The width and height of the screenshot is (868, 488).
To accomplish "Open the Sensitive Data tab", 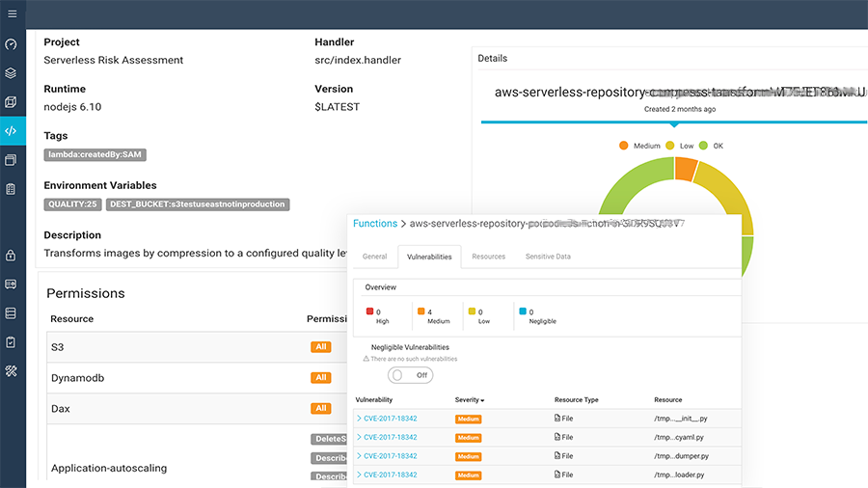I will tap(548, 257).
